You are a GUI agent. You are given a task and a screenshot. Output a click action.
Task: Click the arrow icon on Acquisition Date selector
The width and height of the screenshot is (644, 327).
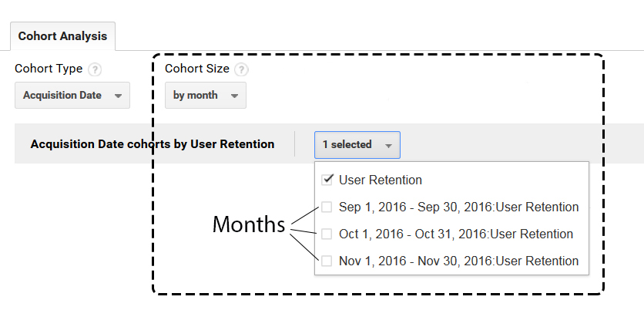(119, 96)
